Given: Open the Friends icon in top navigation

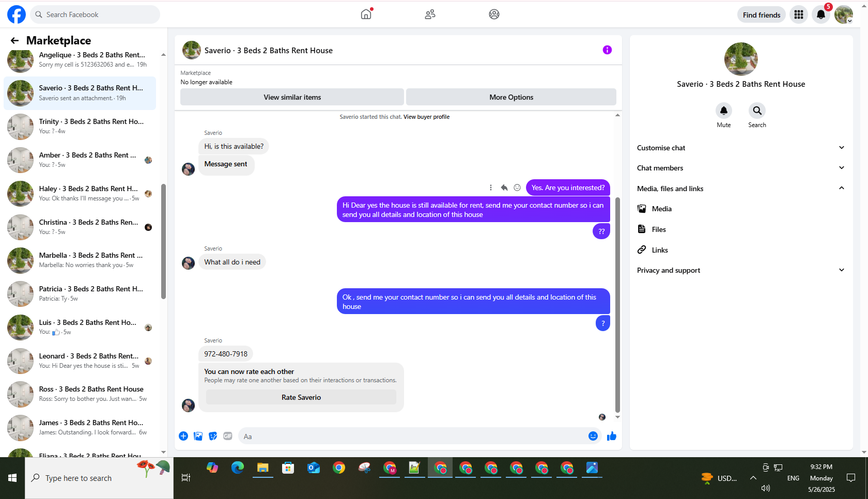Looking at the screenshot, I should (x=430, y=14).
